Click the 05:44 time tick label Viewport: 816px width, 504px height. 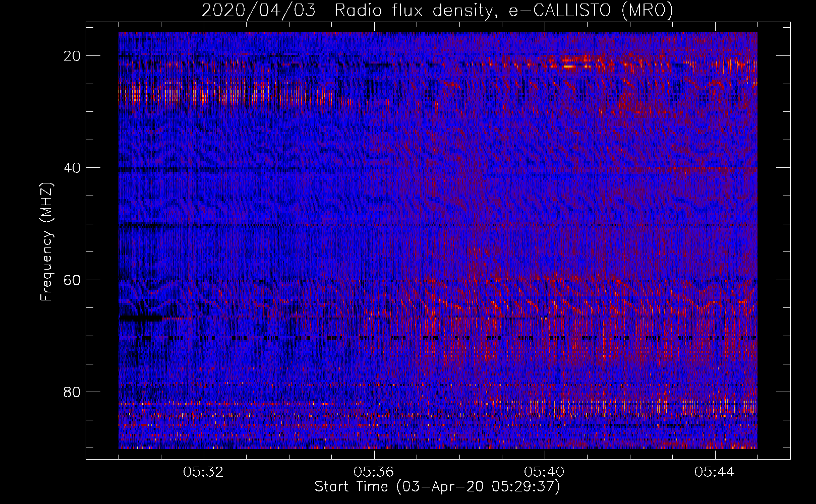[x=715, y=472]
